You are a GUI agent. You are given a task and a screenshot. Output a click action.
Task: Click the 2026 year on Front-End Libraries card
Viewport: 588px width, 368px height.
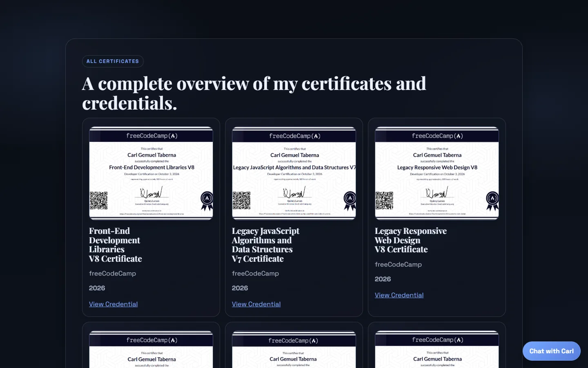(x=97, y=288)
